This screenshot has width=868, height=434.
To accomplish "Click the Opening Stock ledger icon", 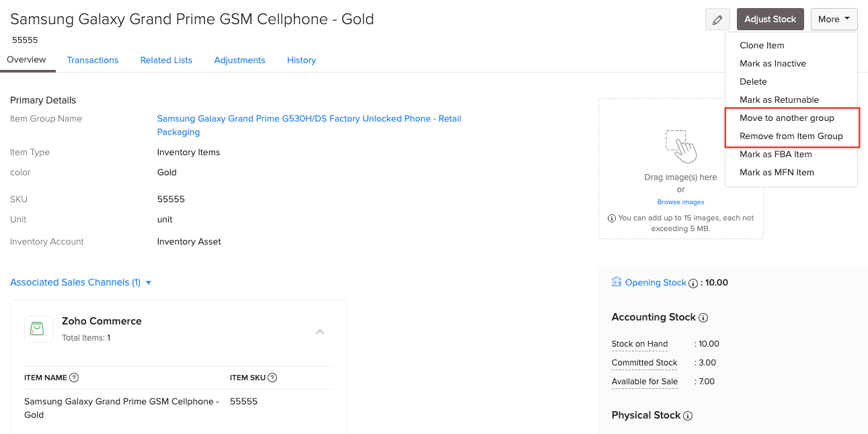I will (616, 282).
